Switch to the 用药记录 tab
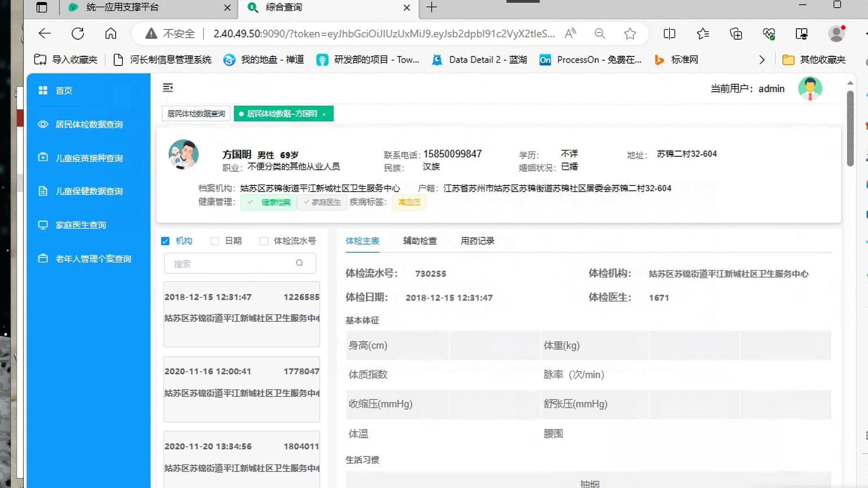This screenshot has width=868, height=488. (477, 241)
